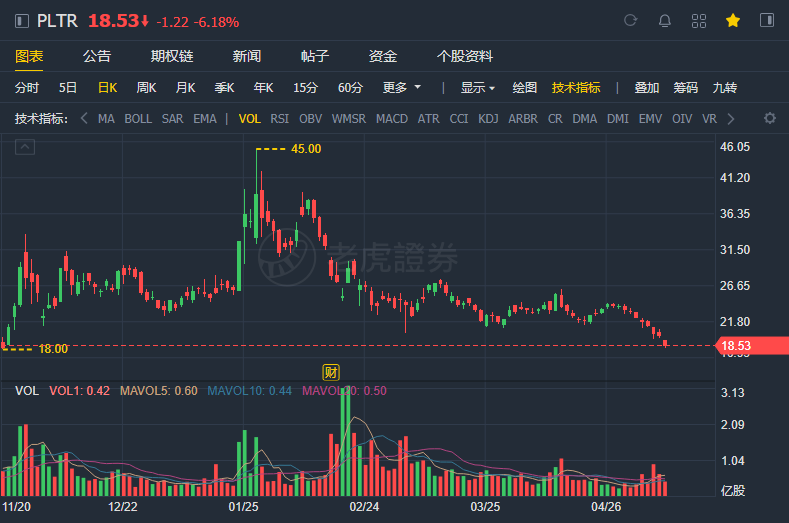Select the CCI indicator
This screenshot has height=523, width=789.
click(x=458, y=119)
